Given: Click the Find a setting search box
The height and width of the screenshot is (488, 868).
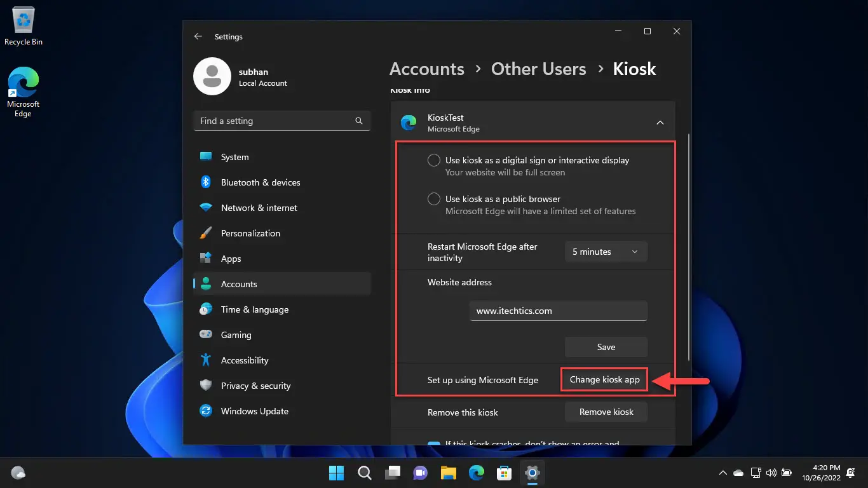Looking at the screenshot, I should pyautogui.click(x=282, y=121).
